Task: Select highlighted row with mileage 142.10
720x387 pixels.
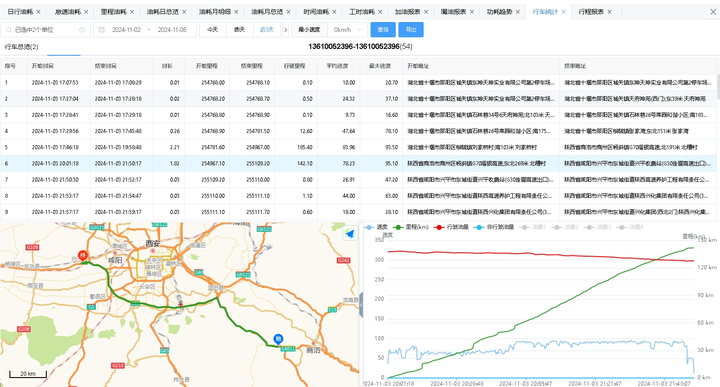Action: click(x=358, y=163)
